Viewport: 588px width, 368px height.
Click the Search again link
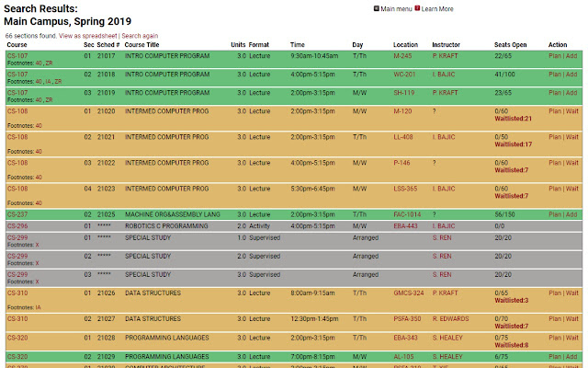[140, 36]
